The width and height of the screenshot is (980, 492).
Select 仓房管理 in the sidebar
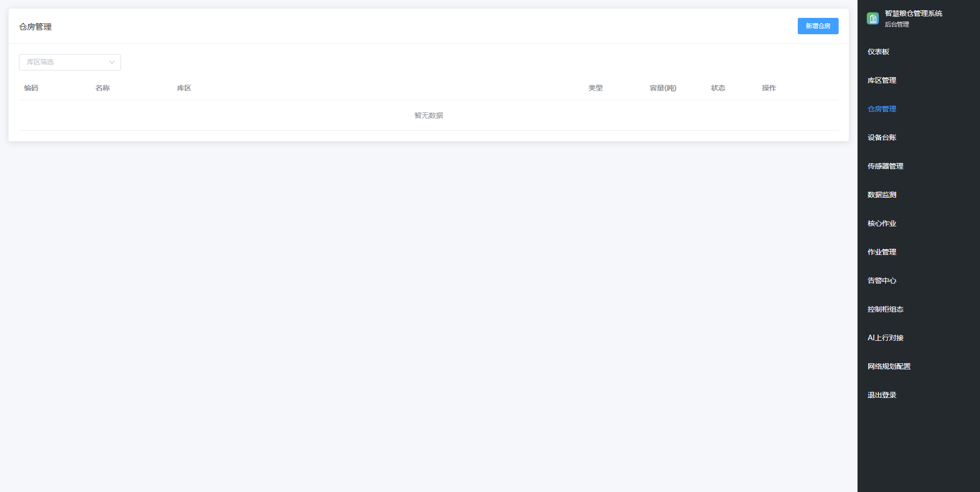coord(881,109)
